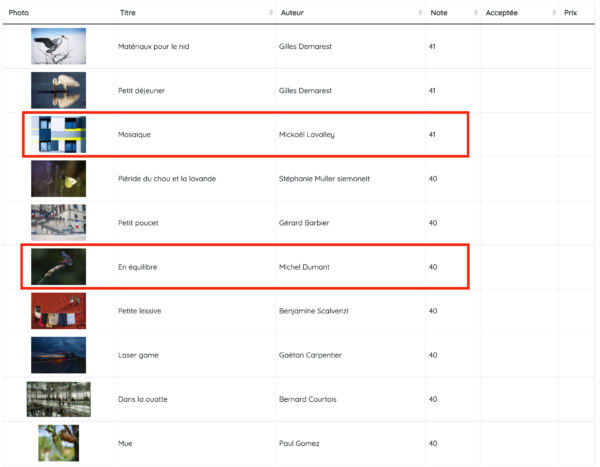Click the Photo column header
Image resolution: width=600 pixels, height=467 pixels.
coord(19,13)
